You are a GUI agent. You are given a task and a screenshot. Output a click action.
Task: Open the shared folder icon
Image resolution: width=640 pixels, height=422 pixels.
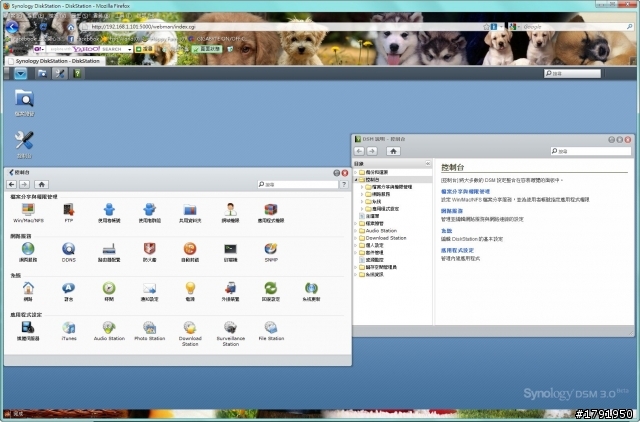190,210
